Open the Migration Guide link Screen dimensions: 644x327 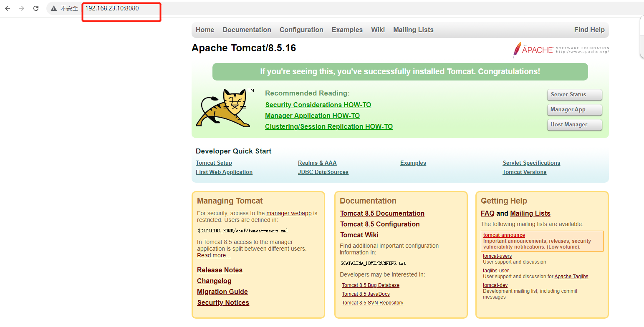click(x=222, y=292)
